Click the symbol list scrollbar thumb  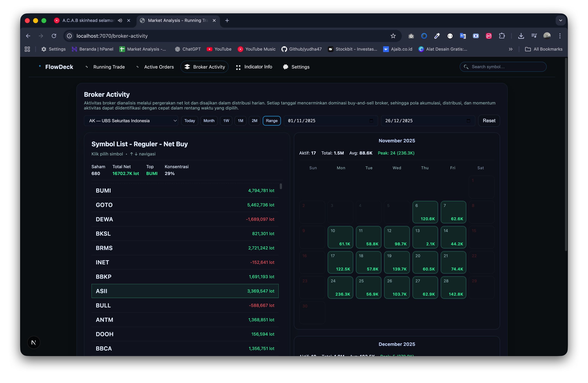click(281, 186)
